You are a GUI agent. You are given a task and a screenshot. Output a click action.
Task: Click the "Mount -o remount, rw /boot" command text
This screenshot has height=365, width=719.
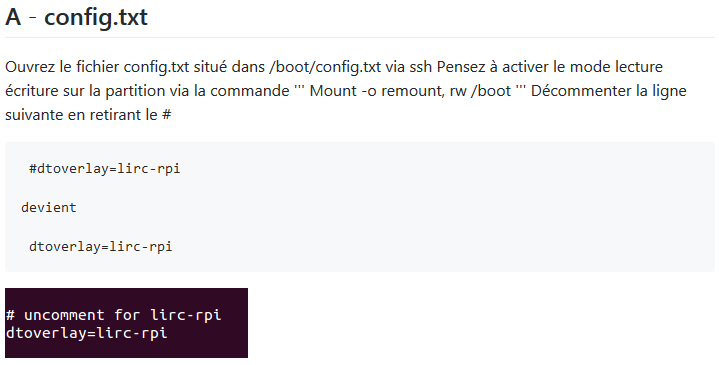coord(410,91)
